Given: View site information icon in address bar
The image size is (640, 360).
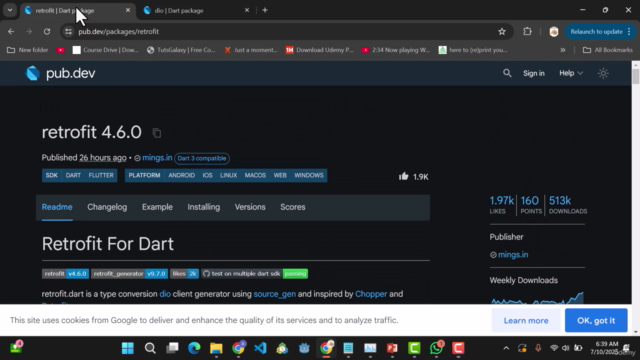Looking at the screenshot, I should 68,31.
